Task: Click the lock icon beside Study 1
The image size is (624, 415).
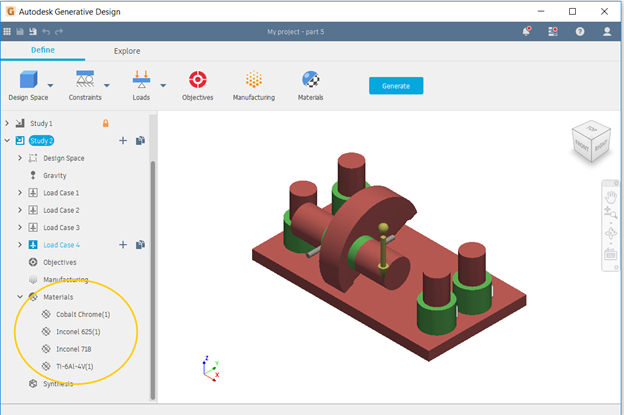Action: tap(105, 123)
